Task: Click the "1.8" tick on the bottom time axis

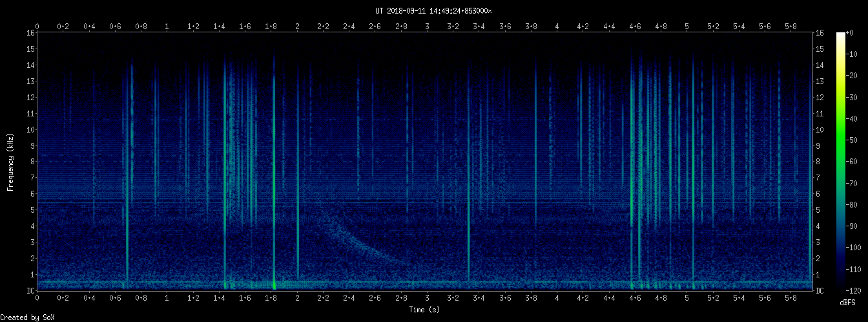Action: click(x=271, y=298)
